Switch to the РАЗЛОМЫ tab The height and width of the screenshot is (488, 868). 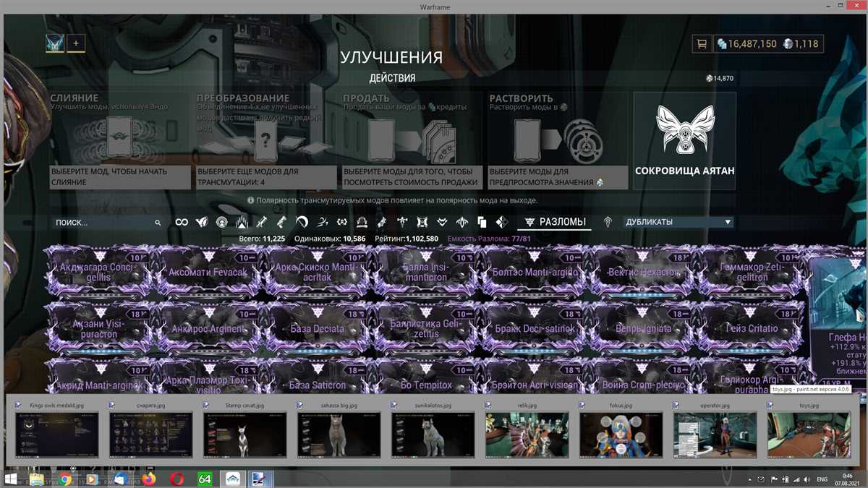pyautogui.click(x=555, y=222)
